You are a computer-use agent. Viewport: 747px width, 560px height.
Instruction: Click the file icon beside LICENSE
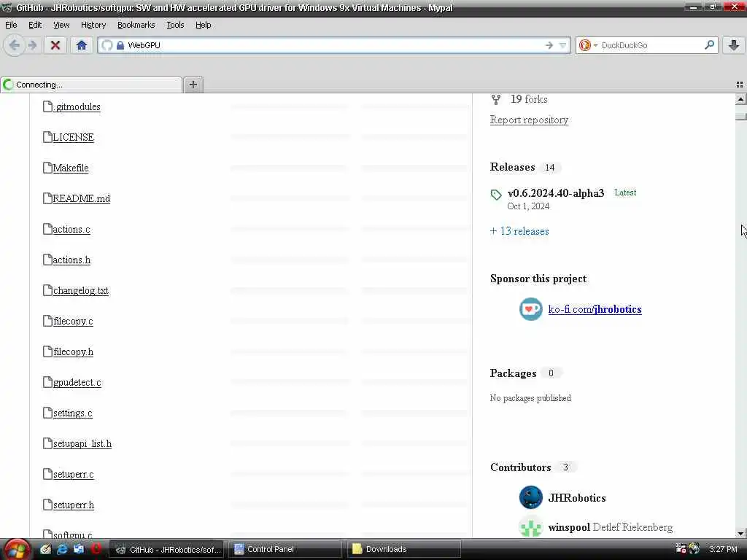click(x=47, y=137)
